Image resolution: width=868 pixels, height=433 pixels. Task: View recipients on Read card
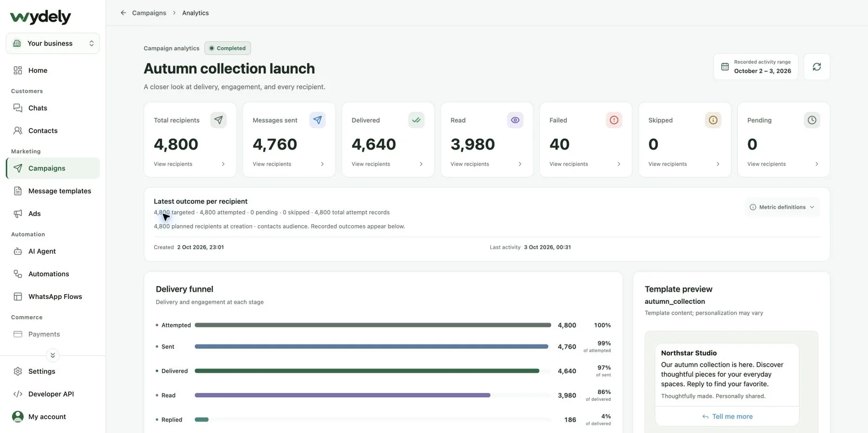pos(486,164)
